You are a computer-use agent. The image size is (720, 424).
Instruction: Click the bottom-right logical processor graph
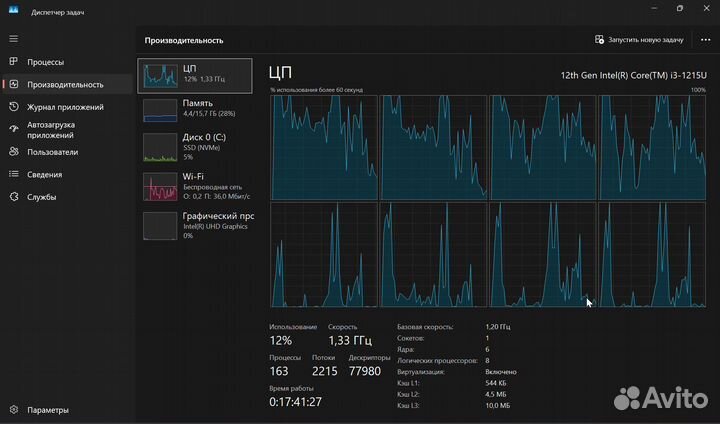651,255
